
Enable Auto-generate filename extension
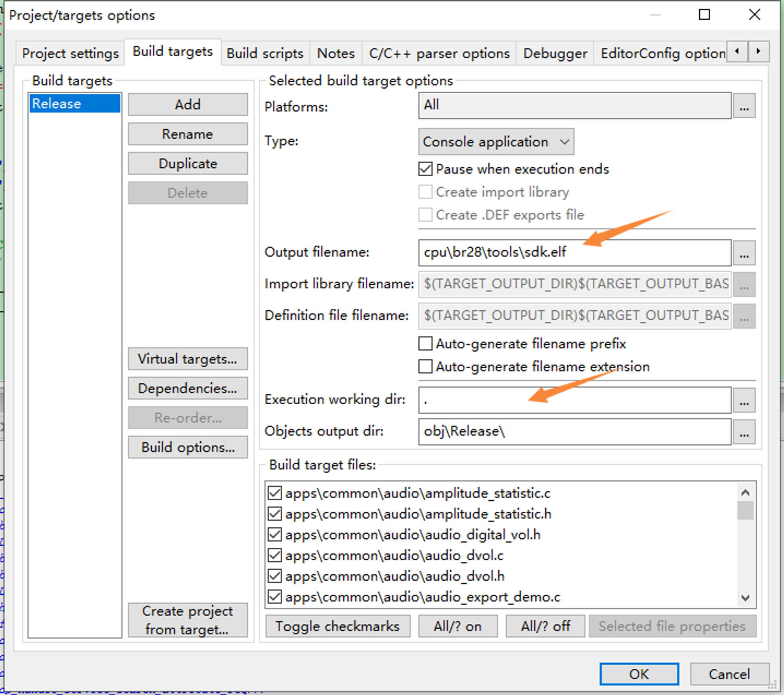(425, 367)
